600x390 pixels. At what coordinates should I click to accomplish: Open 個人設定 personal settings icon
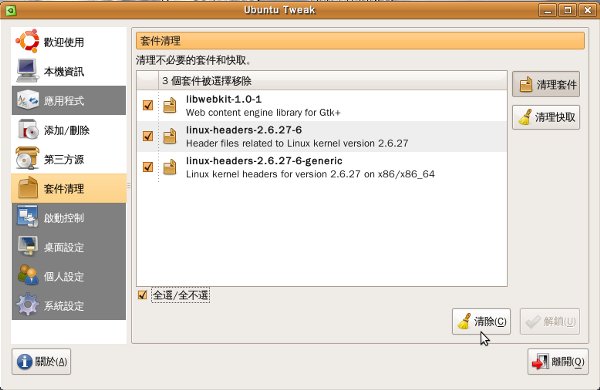pyautogui.click(x=28, y=276)
